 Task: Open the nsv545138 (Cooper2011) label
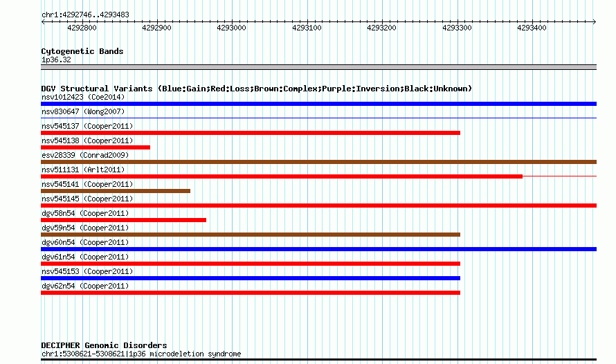point(87,140)
